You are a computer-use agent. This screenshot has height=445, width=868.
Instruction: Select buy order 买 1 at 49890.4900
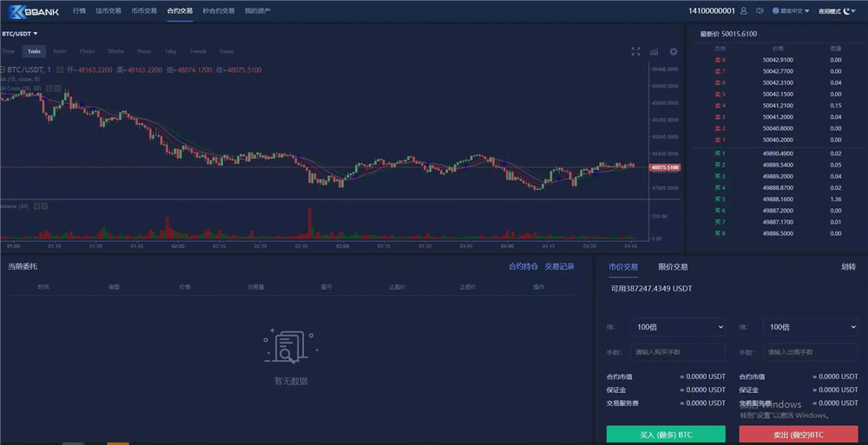[777, 154]
